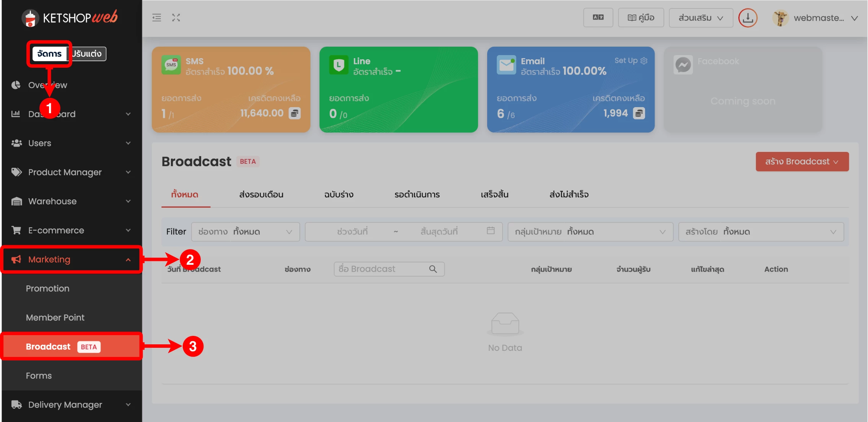The image size is (868, 422).
Task: Click the search magnifier in Broadcast name field
Action: click(433, 269)
